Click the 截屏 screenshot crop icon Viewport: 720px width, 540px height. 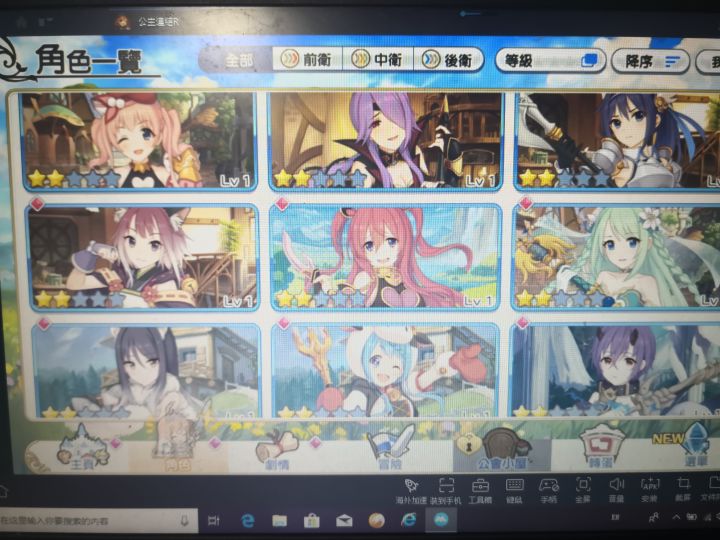pos(683,489)
